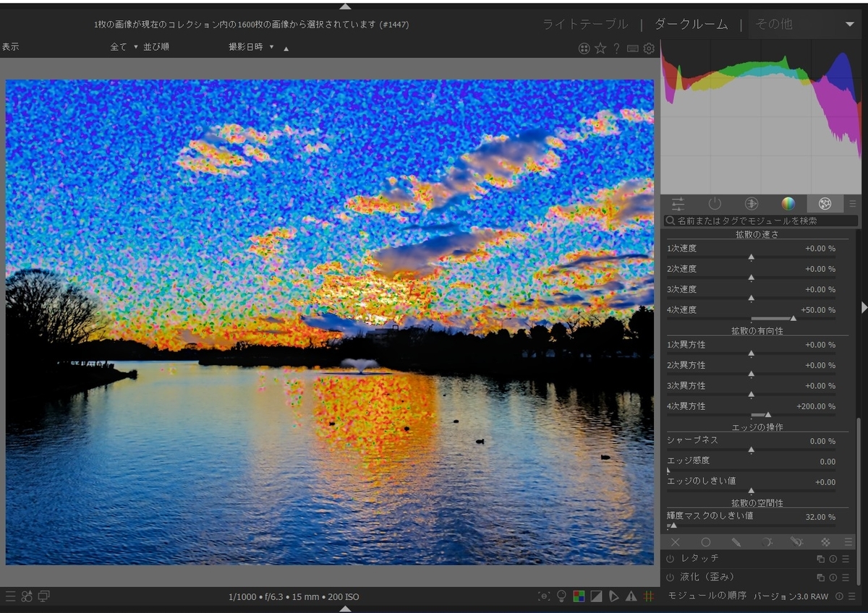The height and width of the screenshot is (613, 868).
Task: Select the parametric mask option
Action: point(767,542)
